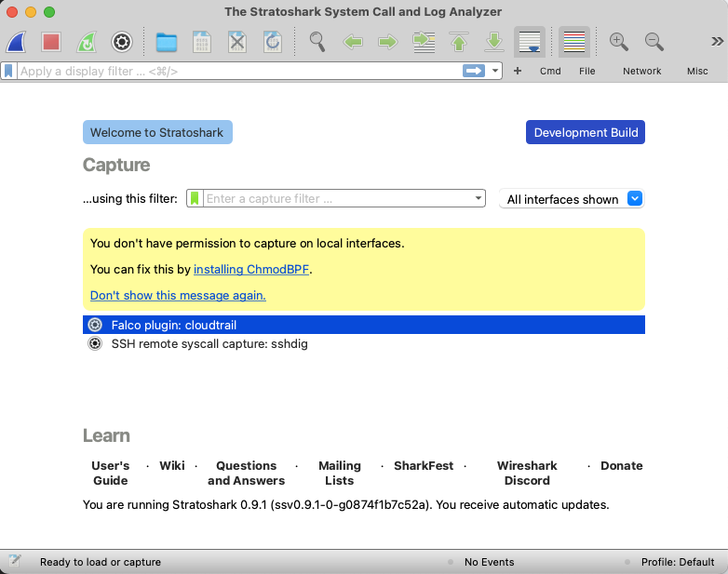Apply the Cmd filter button
Image resolution: width=728 pixels, height=574 pixels.
tap(550, 71)
